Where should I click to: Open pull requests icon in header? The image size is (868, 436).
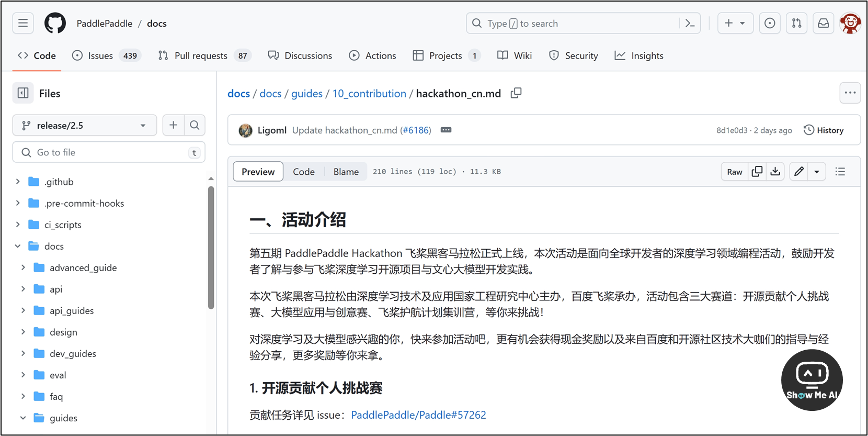(796, 23)
